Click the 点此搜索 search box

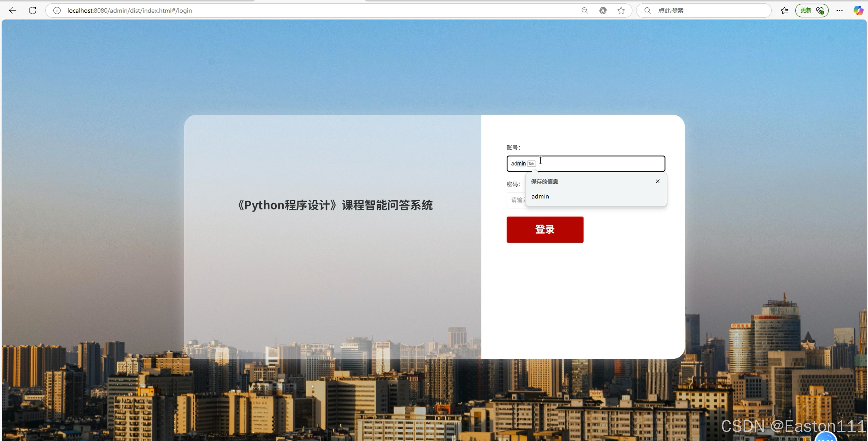pos(708,11)
